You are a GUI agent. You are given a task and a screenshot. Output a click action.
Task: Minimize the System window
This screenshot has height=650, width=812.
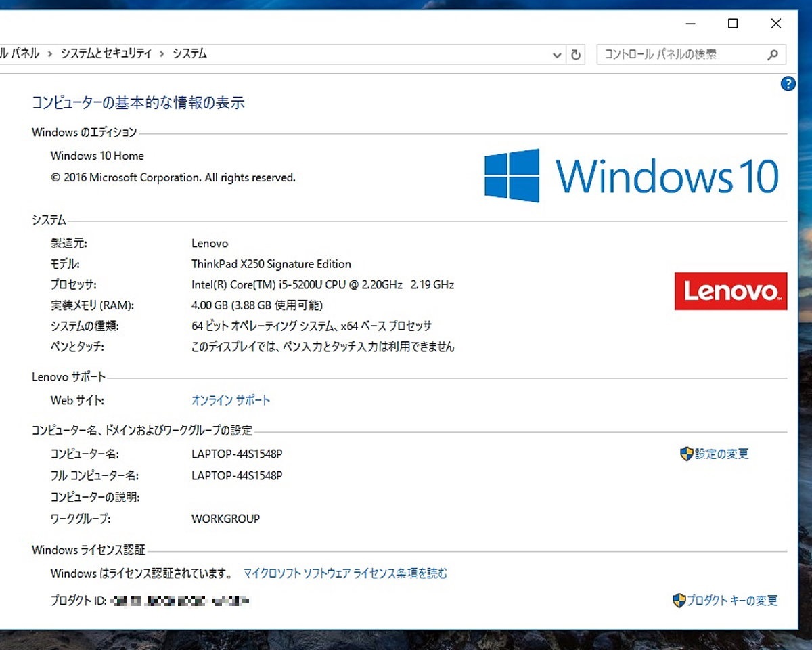tap(690, 24)
